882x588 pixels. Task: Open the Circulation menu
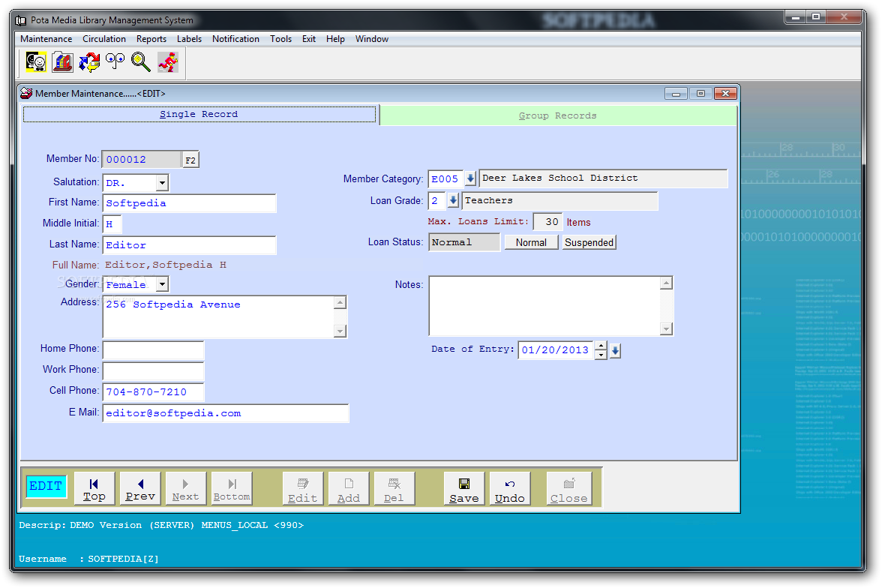click(104, 39)
